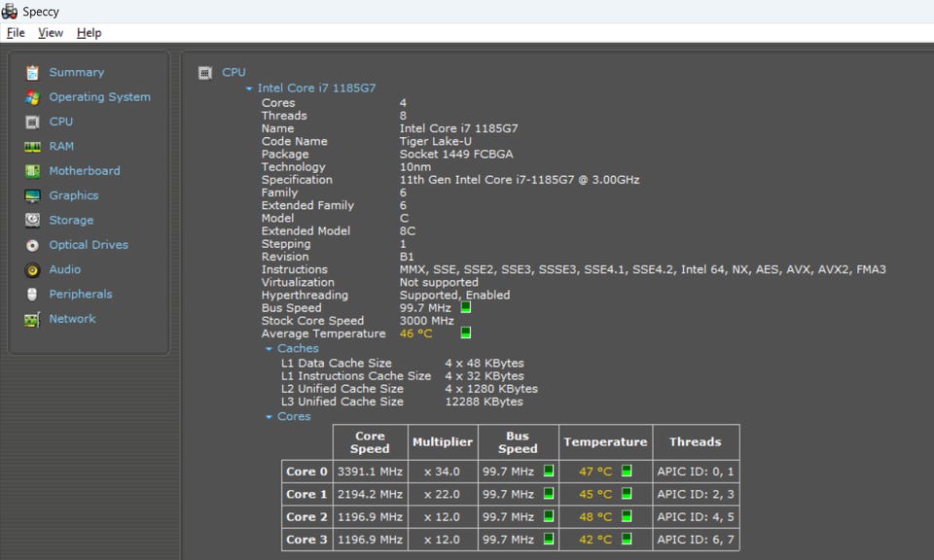
Task: Click the APIC ID: 6, 7 cell
Action: (x=695, y=540)
